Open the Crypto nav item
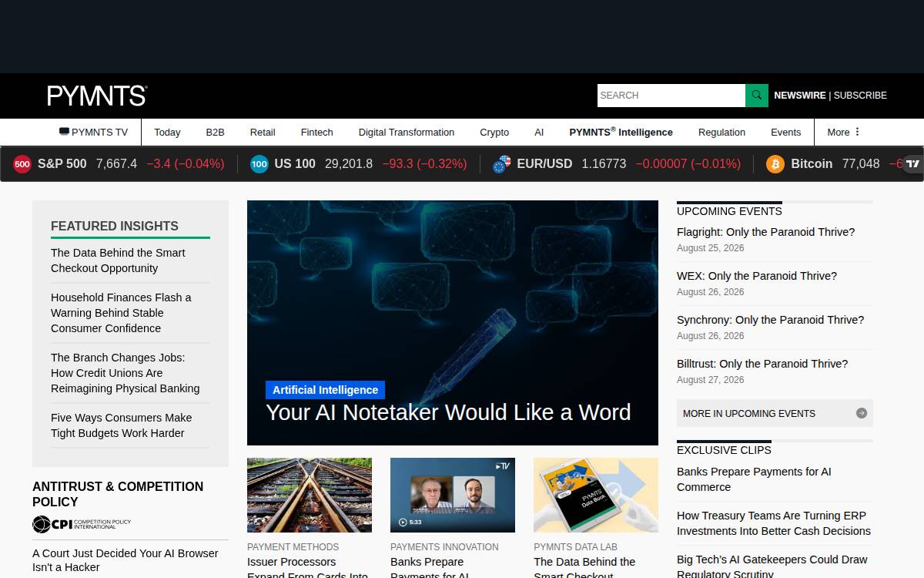 (x=494, y=132)
